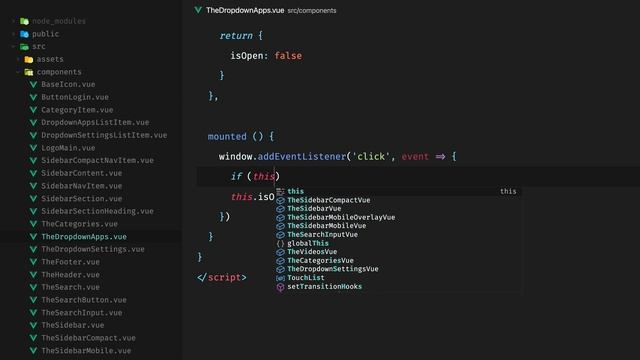Open SidebarCompactNavItem.vue file

point(97,160)
